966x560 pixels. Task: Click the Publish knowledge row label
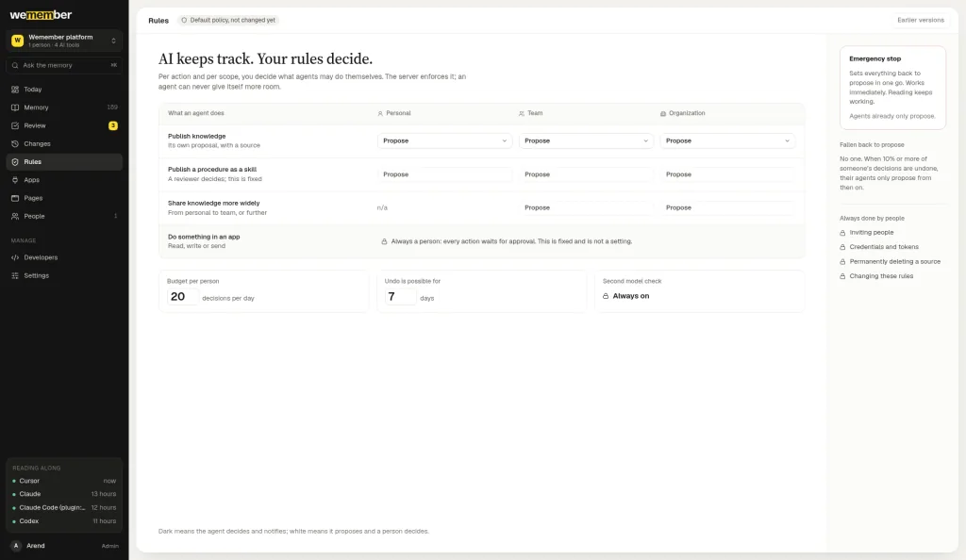pos(196,136)
